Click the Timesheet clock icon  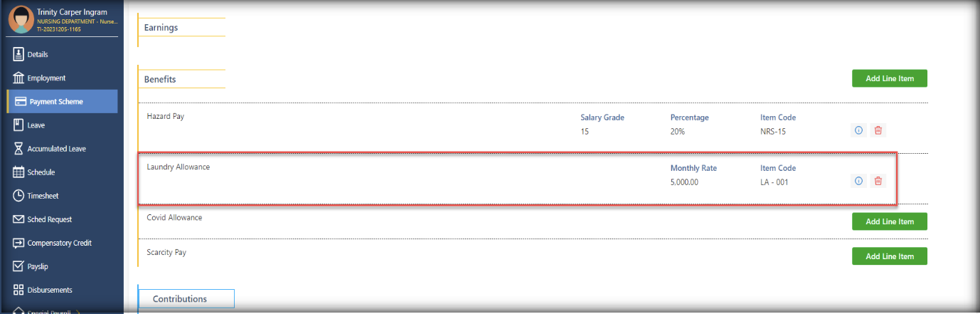click(18, 196)
